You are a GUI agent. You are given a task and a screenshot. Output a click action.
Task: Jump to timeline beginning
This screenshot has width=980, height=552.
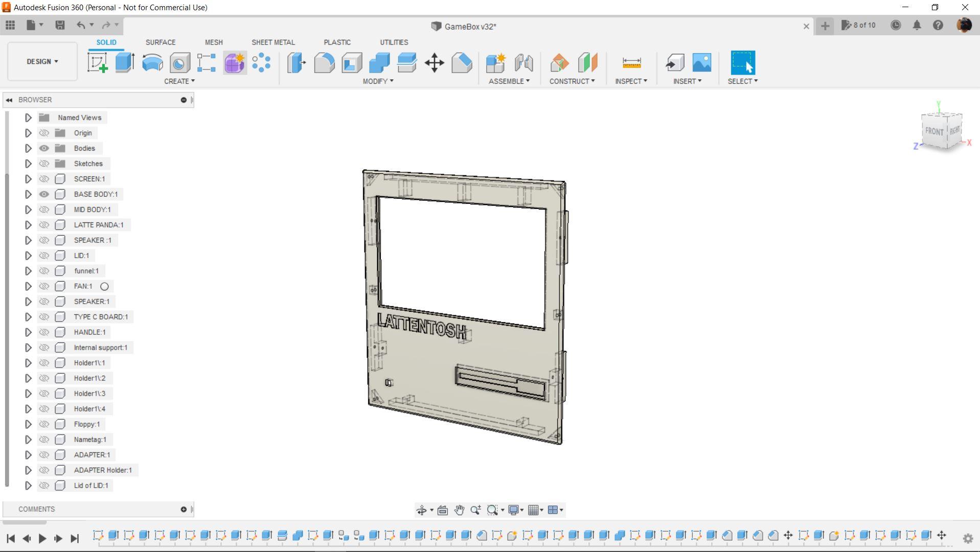[x=11, y=538]
